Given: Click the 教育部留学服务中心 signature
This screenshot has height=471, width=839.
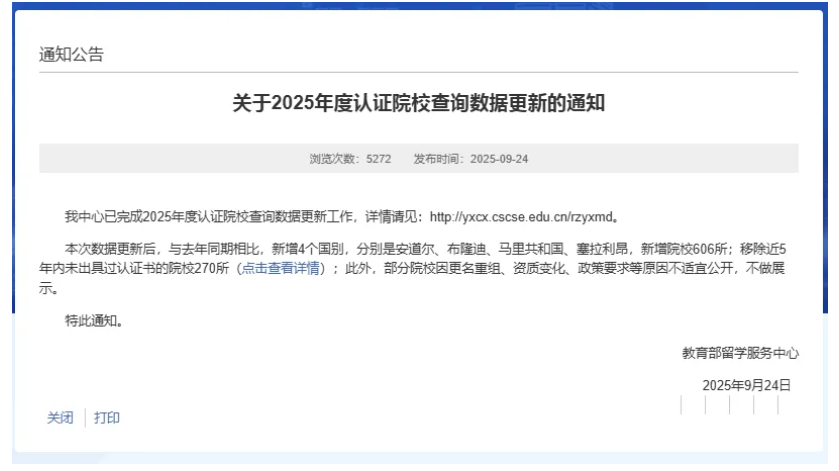Looking at the screenshot, I should tap(740, 353).
